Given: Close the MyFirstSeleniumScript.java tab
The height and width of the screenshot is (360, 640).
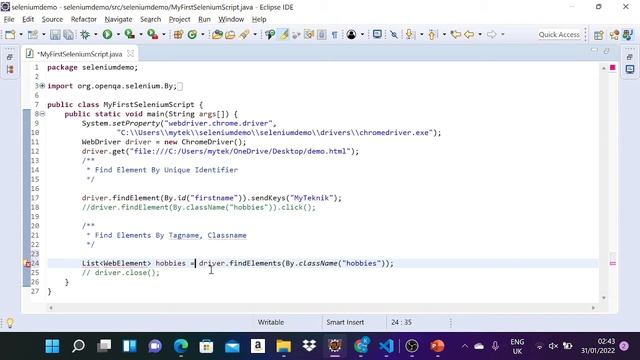Looking at the screenshot, I should click(x=130, y=53).
